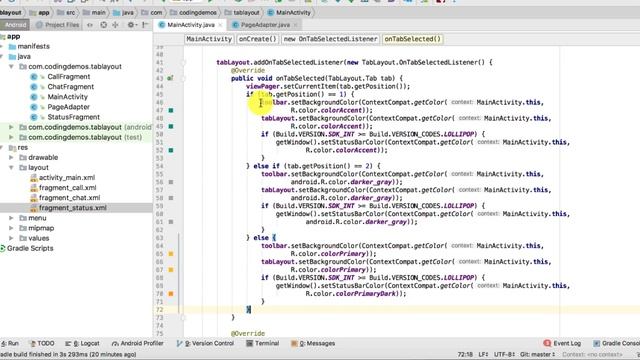
Task: Click the onCreate() editor breadcrumb
Action: pos(258,39)
